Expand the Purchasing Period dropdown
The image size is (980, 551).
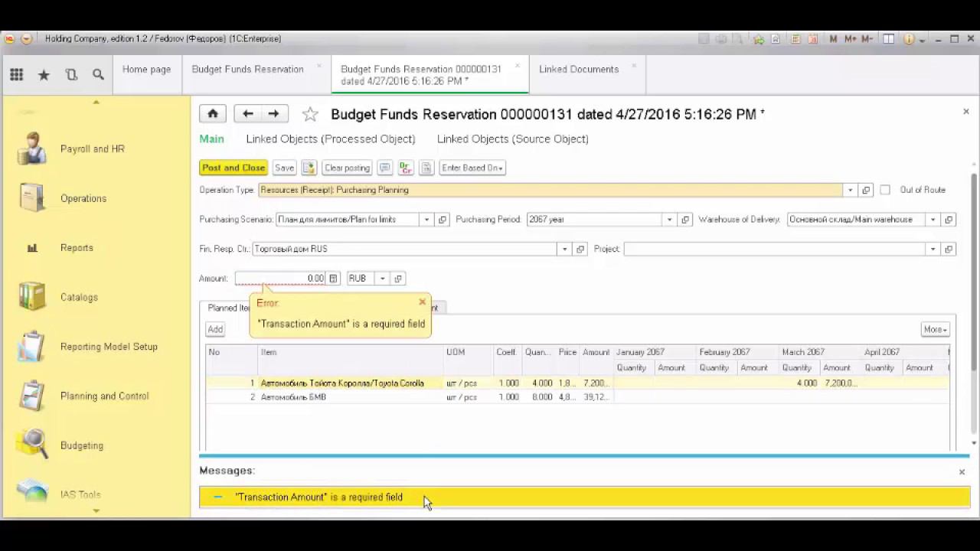pos(669,220)
